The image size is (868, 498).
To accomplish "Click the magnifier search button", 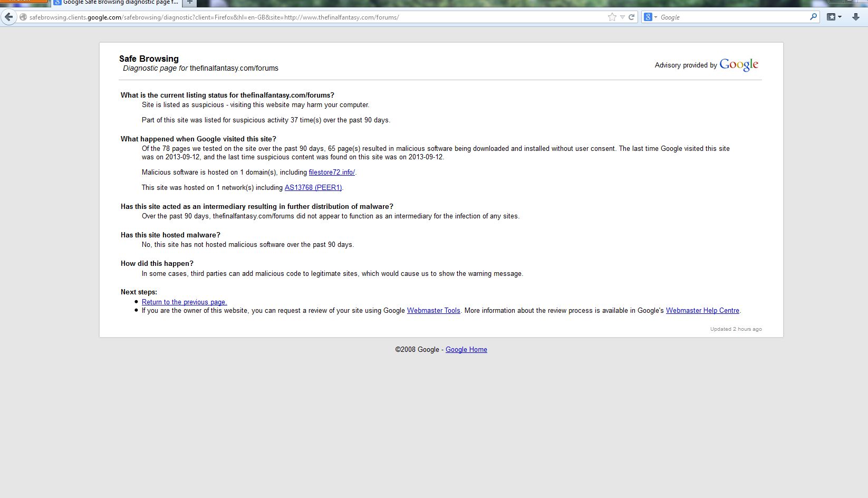I will (813, 17).
